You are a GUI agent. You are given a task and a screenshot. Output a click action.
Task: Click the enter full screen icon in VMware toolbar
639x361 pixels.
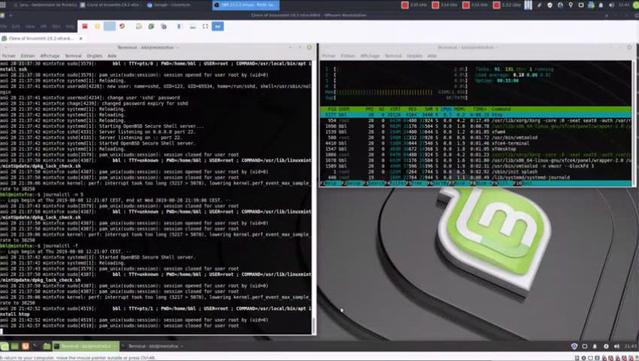[x=205, y=26]
